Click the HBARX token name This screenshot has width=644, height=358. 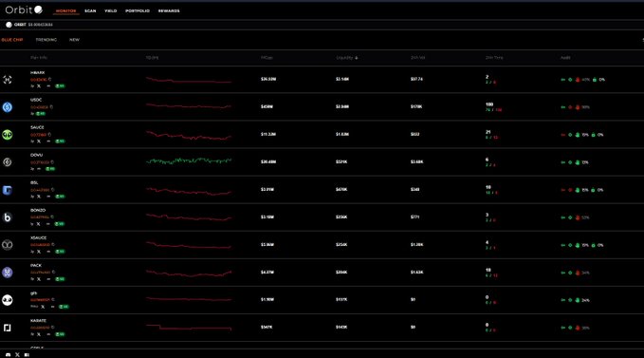(37, 73)
